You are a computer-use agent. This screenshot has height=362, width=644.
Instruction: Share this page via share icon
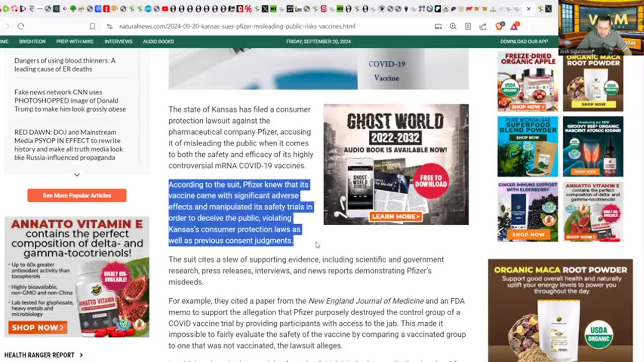click(482, 26)
